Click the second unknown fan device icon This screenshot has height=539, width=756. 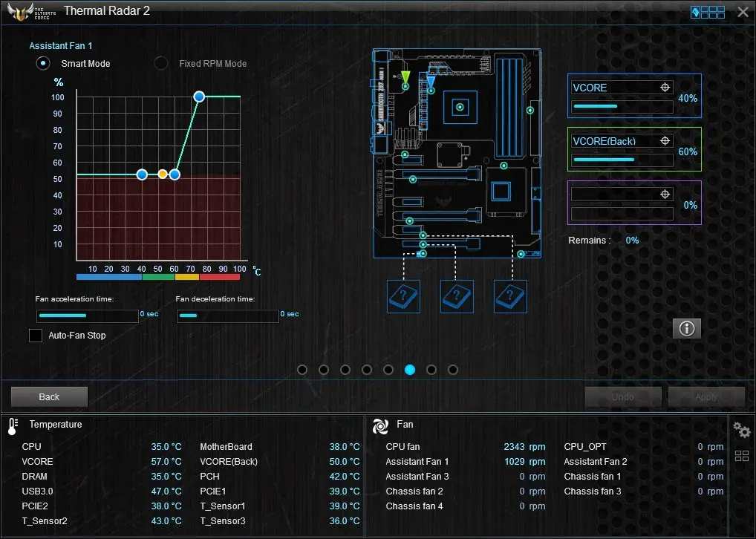click(457, 296)
